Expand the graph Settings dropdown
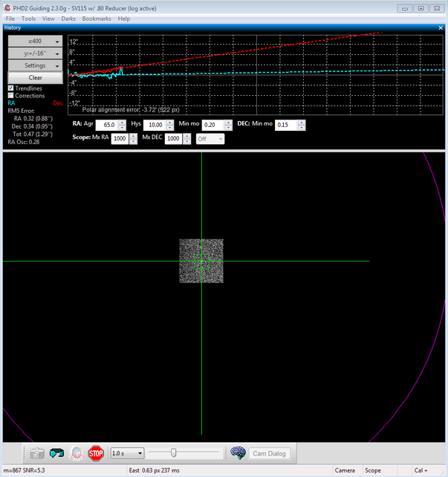The height and width of the screenshot is (477, 448). tap(35, 65)
